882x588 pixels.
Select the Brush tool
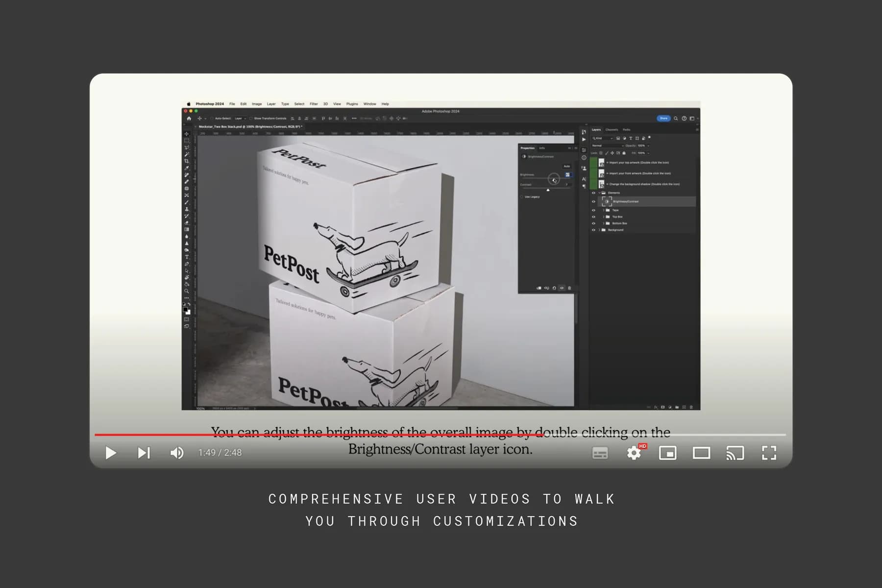click(187, 202)
